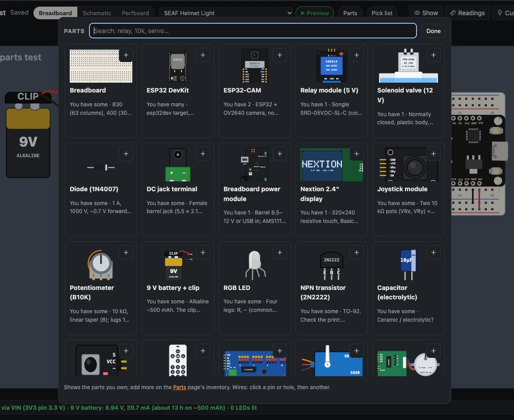The width and height of the screenshot is (514, 420).
Task: Add the S/VCC sensor module part
Action: [x=126, y=351]
